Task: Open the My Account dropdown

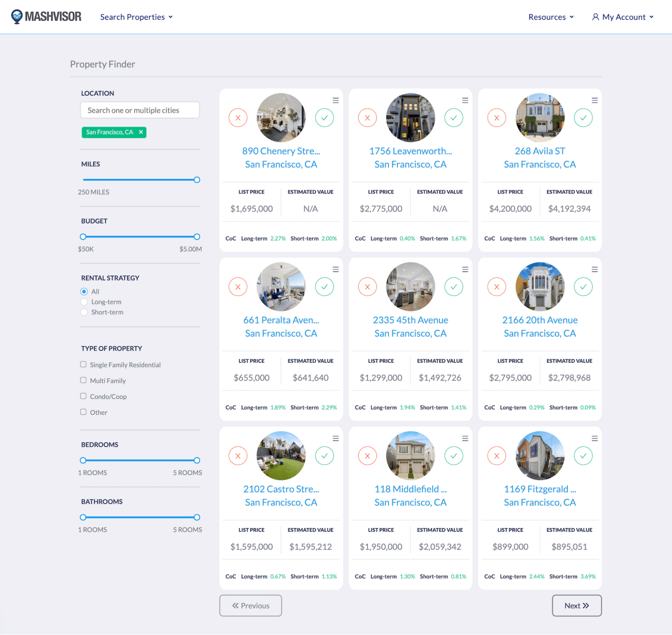Action: (x=622, y=17)
